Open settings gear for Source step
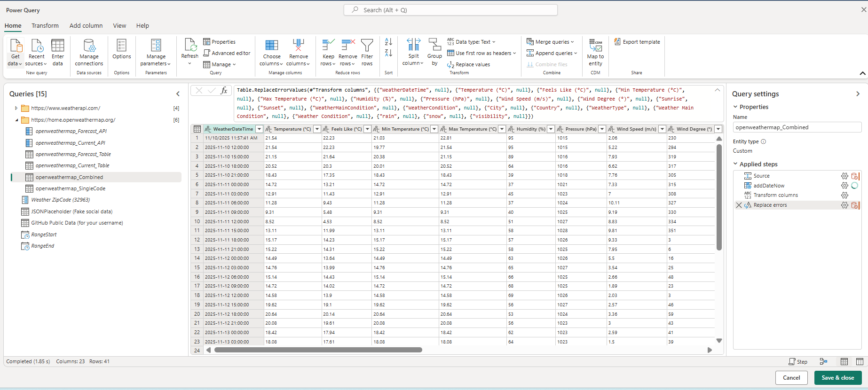The height and width of the screenshot is (390, 868). pyautogui.click(x=844, y=176)
